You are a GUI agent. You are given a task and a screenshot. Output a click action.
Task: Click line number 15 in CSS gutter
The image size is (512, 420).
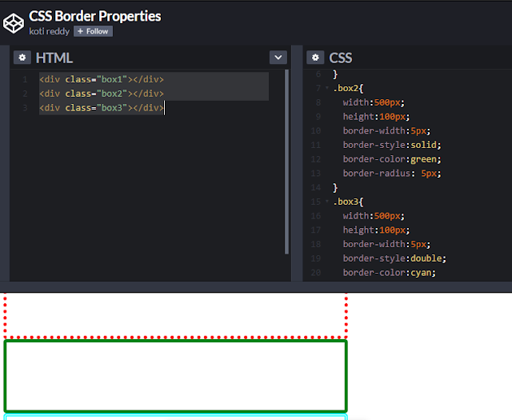coord(316,202)
